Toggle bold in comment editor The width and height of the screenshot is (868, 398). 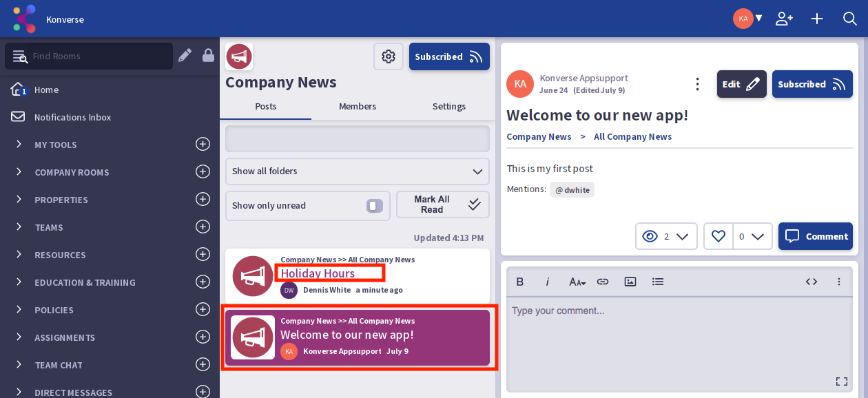point(520,282)
